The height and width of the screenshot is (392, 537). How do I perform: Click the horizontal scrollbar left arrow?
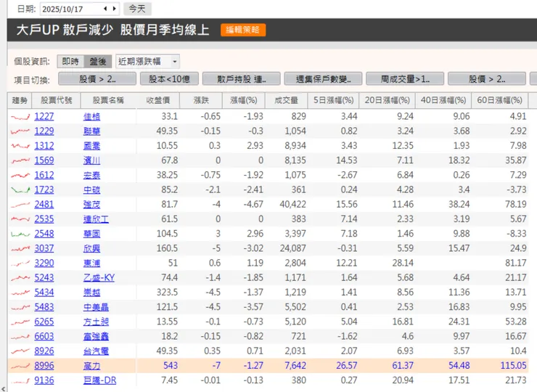3,389
